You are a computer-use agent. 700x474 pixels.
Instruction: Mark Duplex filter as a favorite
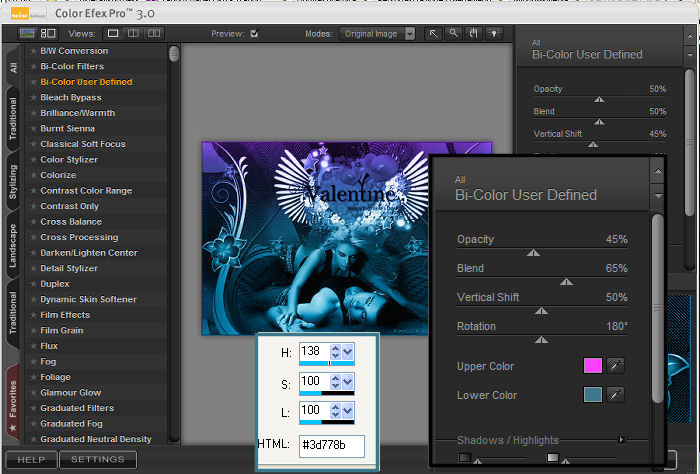point(33,284)
